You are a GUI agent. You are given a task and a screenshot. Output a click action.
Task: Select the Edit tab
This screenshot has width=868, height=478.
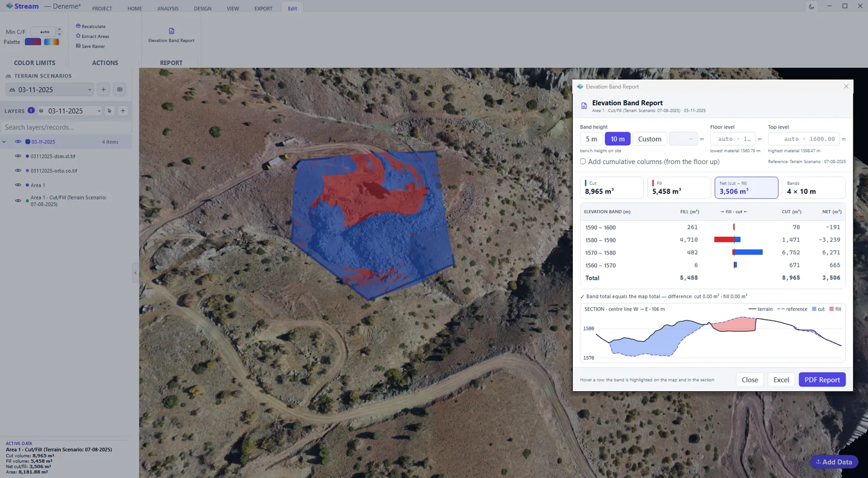(x=292, y=9)
